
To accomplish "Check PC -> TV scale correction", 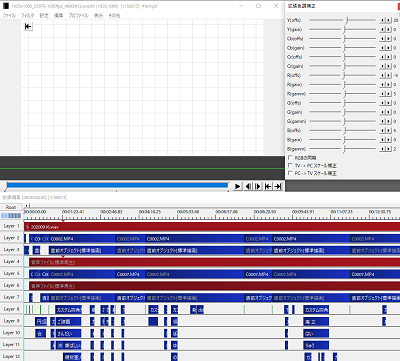I will (290, 173).
